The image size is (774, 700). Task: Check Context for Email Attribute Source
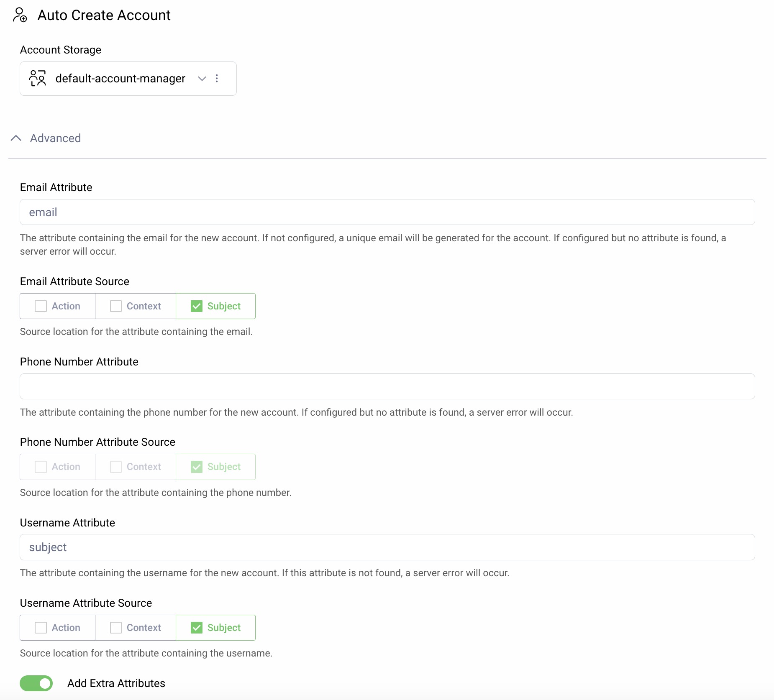(116, 306)
